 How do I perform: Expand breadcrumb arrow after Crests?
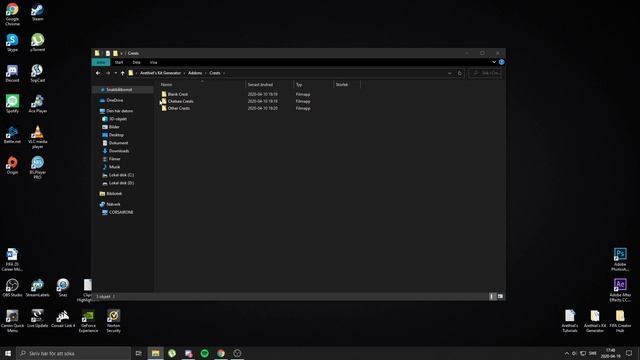coord(224,73)
